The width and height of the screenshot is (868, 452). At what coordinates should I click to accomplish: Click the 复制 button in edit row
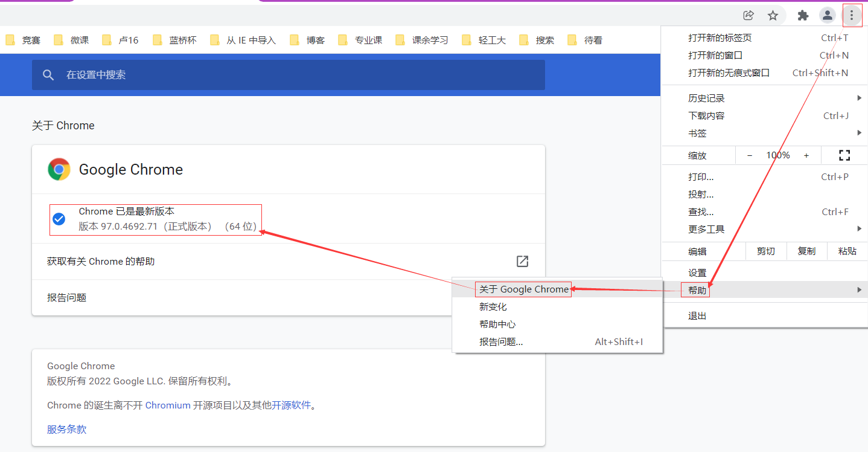coord(806,251)
